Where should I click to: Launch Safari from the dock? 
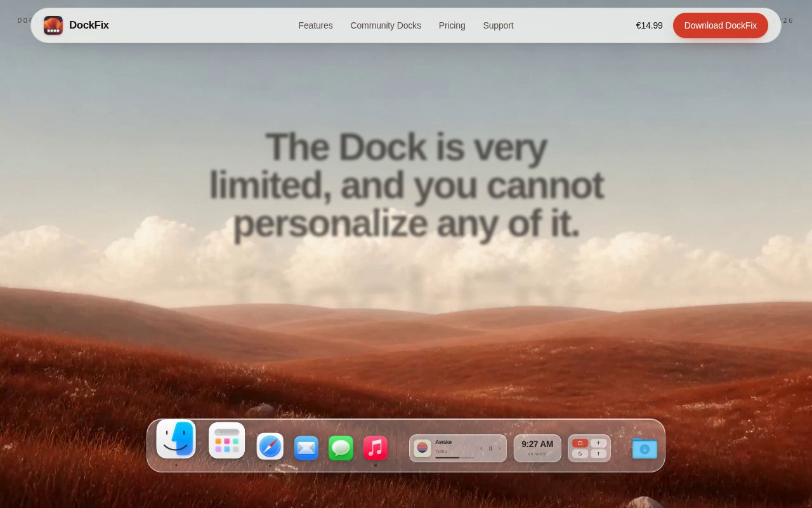[x=270, y=446]
